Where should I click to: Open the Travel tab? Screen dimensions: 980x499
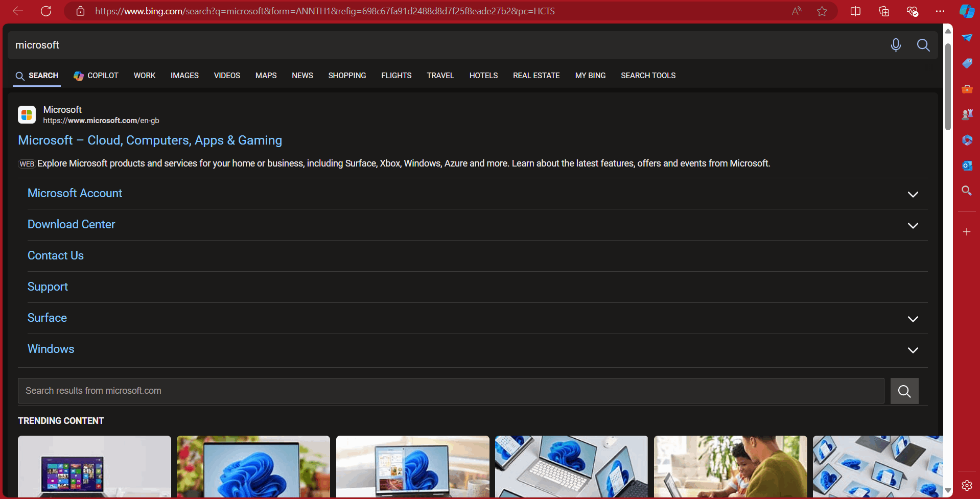point(440,76)
